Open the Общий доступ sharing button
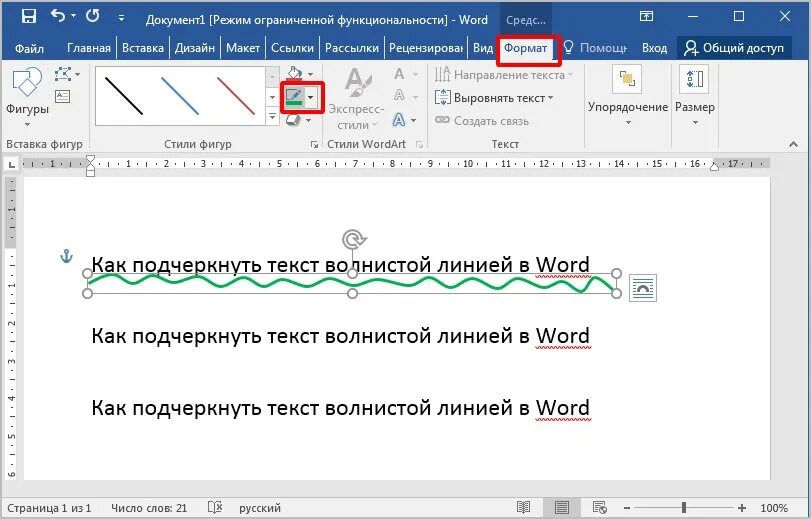This screenshot has height=519, width=811. click(734, 48)
